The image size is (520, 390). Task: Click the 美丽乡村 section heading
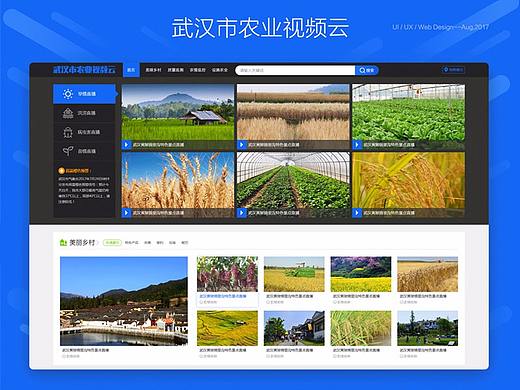click(x=82, y=243)
